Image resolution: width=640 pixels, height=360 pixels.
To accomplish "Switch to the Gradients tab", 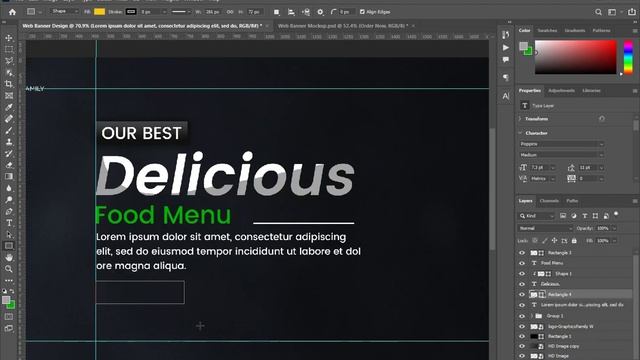I will point(575,31).
